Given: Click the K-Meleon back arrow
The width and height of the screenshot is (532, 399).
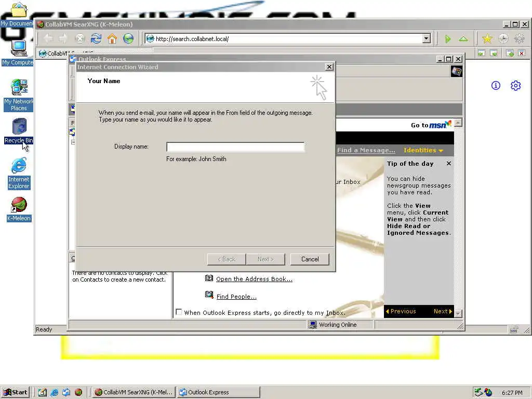Looking at the screenshot, I should pos(48,38).
